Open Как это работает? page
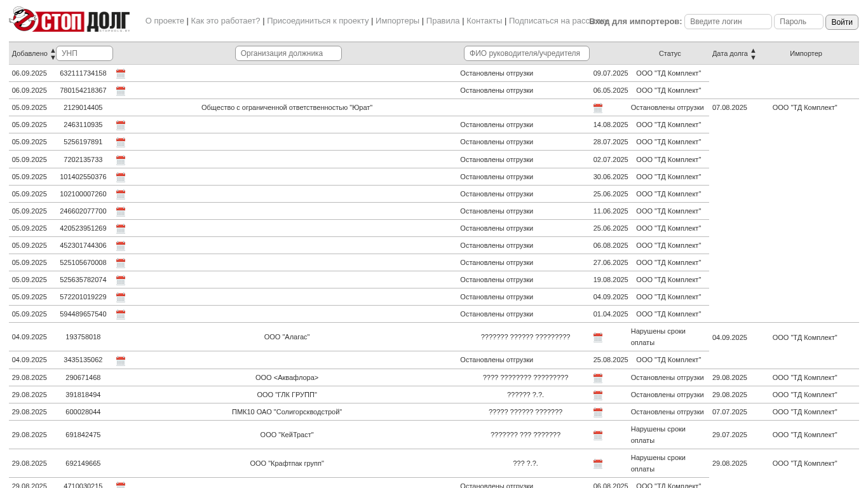Screen dimensions: 868x488 (226, 20)
